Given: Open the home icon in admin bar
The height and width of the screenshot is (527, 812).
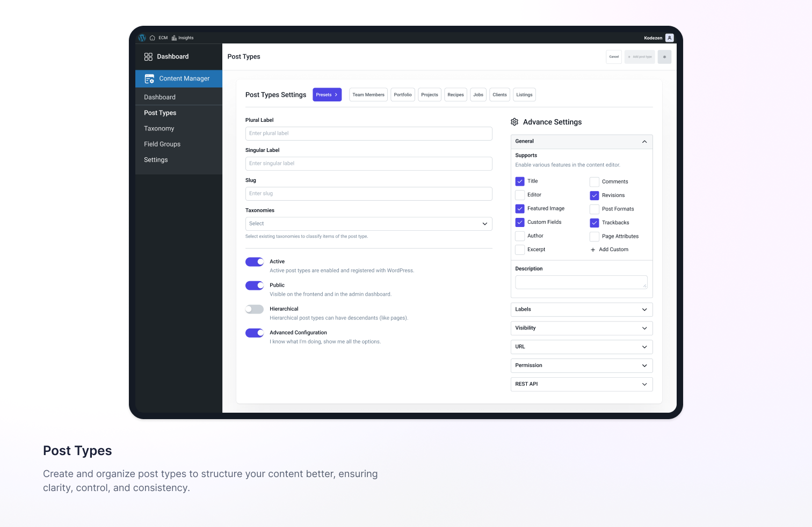Looking at the screenshot, I should click(153, 38).
